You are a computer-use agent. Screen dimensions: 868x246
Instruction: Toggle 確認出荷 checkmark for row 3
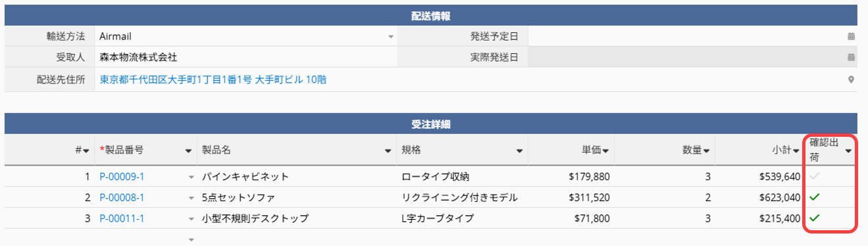pyautogui.click(x=814, y=218)
